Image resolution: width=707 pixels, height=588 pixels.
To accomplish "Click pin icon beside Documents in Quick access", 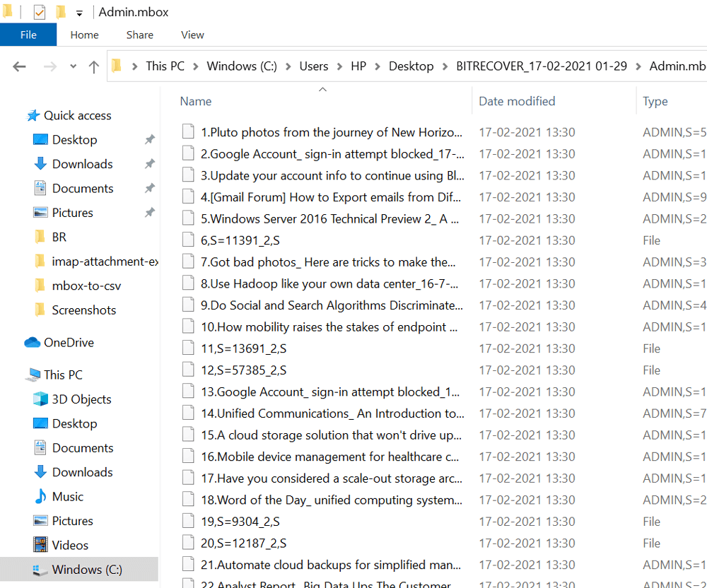I will 150,189.
